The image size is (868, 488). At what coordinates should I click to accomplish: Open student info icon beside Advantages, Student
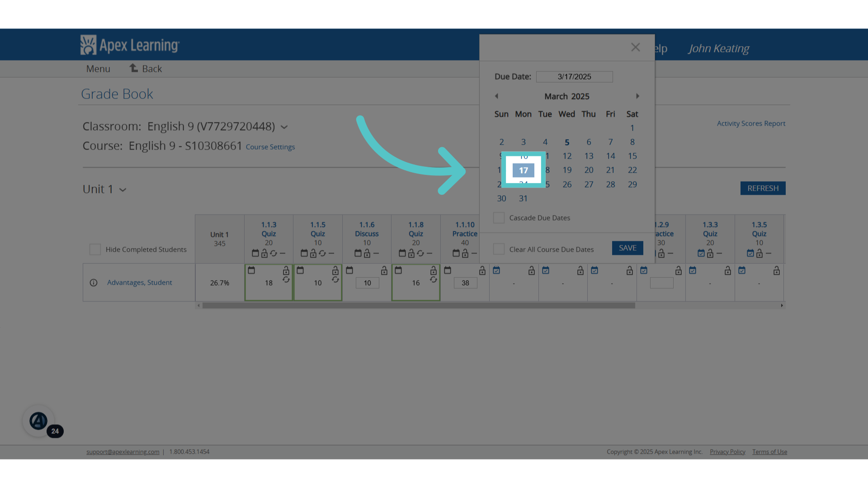pyautogui.click(x=94, y=283)
